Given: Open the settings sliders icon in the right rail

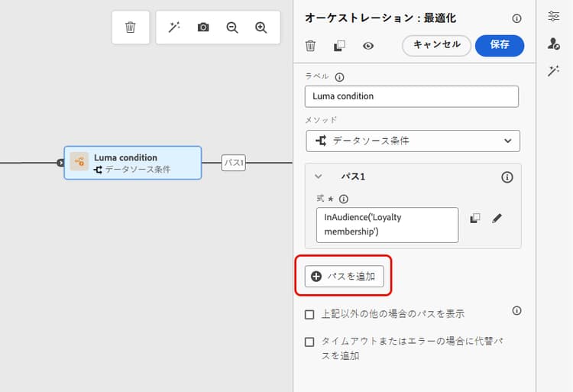Looking at the screenshot, I should pos(553,17).
